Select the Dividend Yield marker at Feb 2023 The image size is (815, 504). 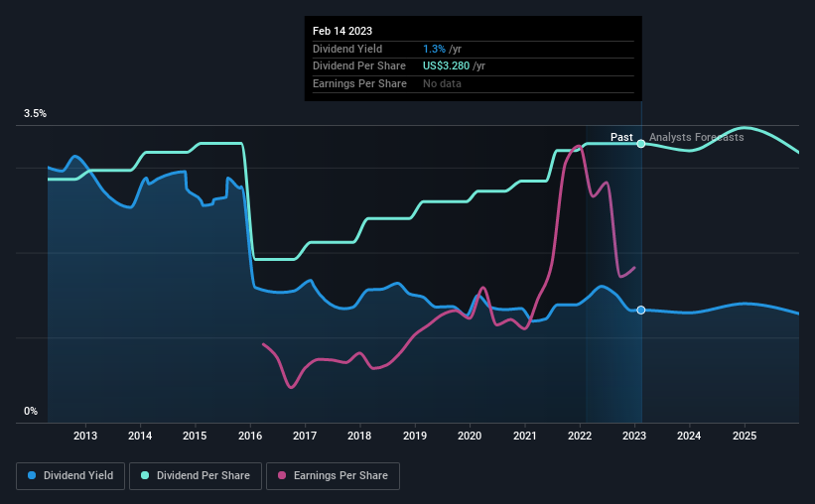641,311
